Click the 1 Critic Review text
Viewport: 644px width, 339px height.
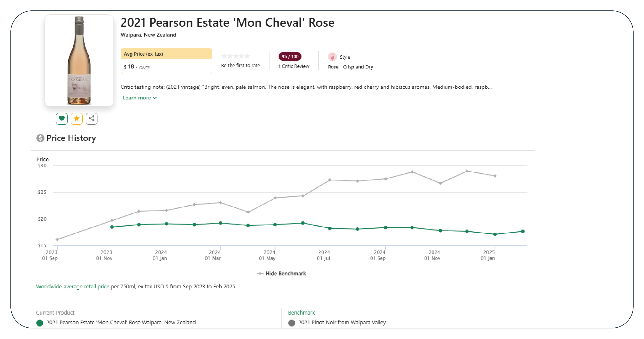pyautogui.click(x=294, y=66)
